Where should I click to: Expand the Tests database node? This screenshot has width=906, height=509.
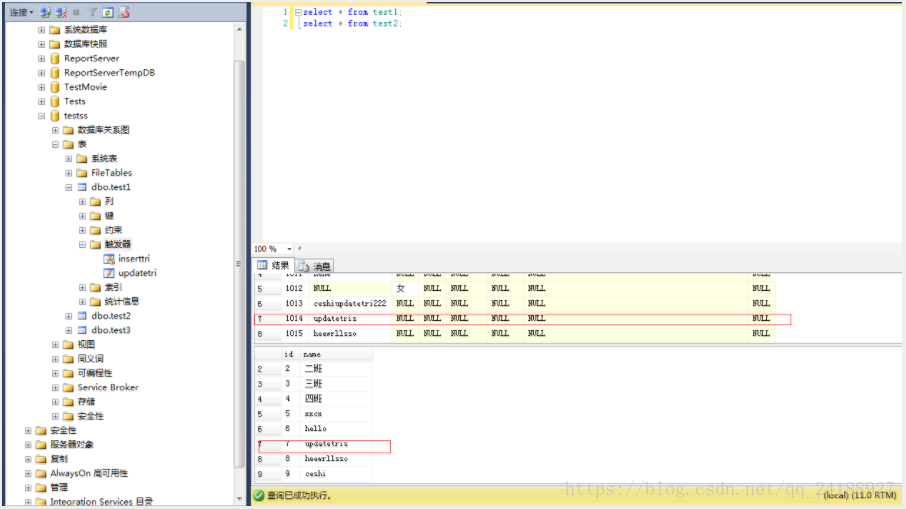coord(41,102)
